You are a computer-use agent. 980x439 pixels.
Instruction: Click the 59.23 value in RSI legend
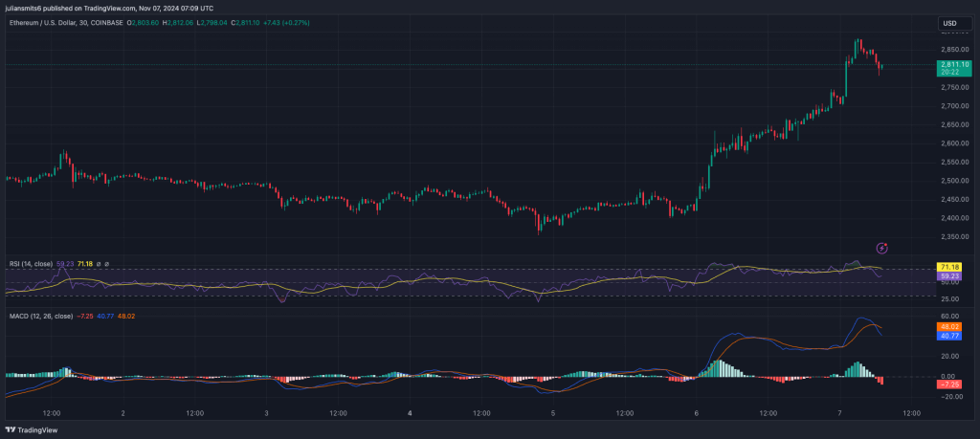[x=65, y=264]
